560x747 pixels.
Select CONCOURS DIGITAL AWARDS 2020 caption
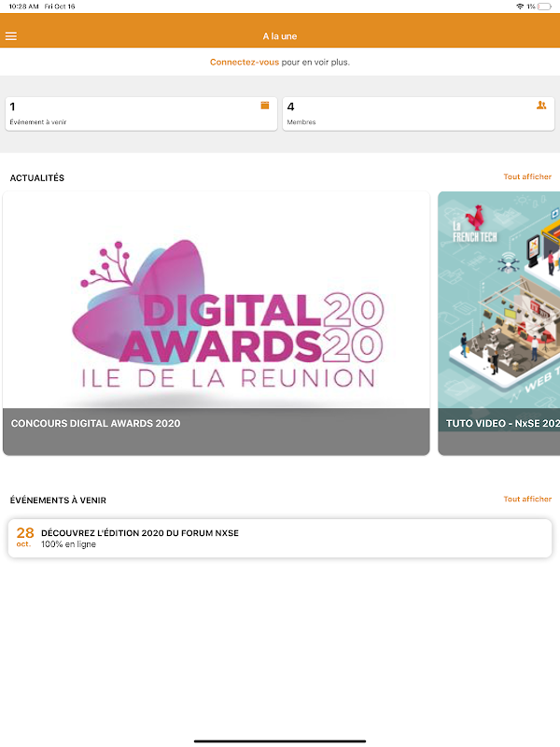[96, 423]
